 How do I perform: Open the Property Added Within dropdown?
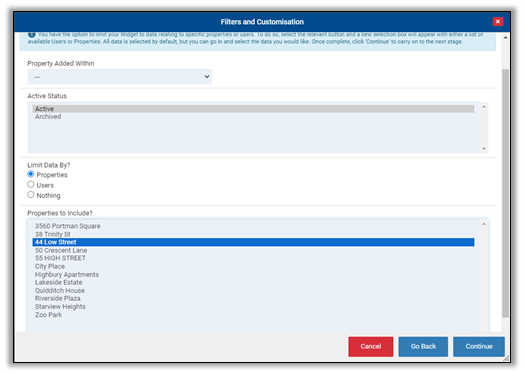click(x=119, y=77)
